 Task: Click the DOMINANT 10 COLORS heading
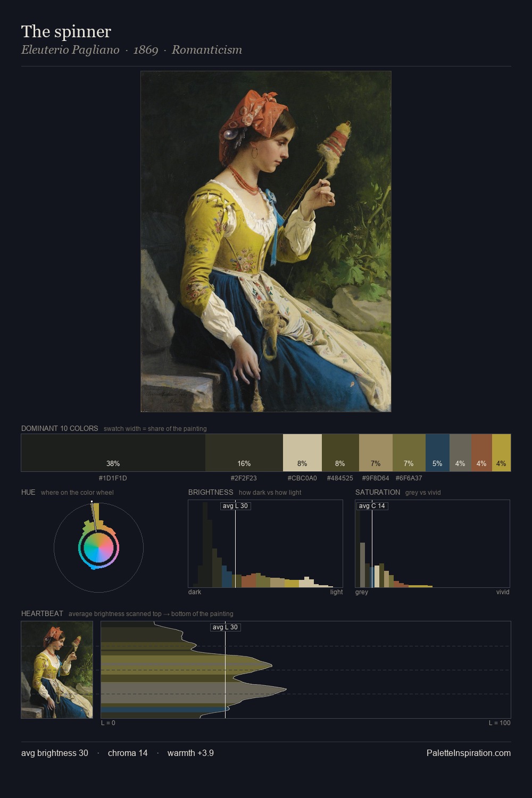tap(60, 428)
